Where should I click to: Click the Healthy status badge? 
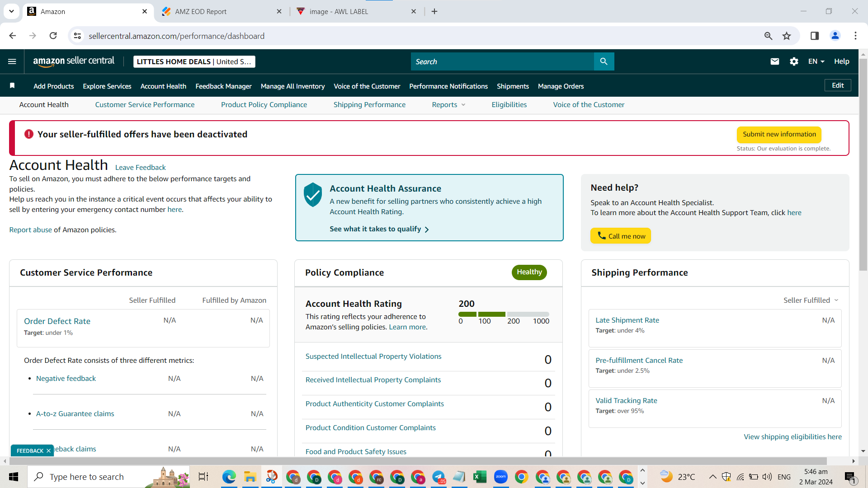(x=529, y=272)
